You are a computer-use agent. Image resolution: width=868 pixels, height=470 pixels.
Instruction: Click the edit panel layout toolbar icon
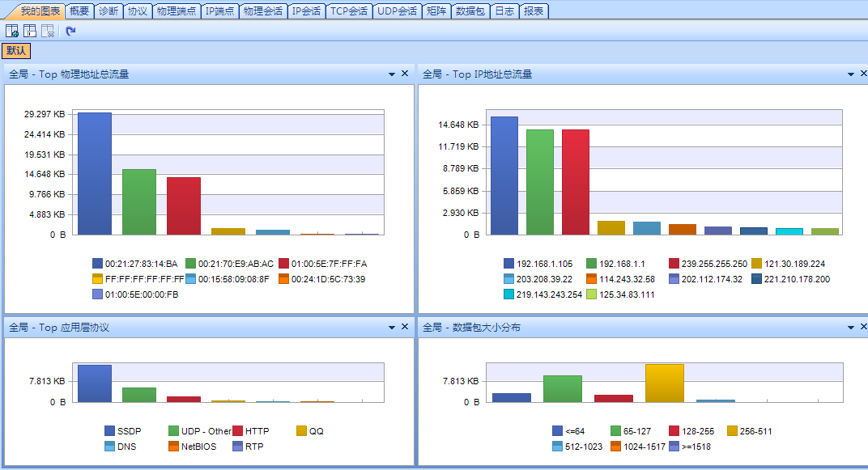pyautogui.click(x=30, y=31)
